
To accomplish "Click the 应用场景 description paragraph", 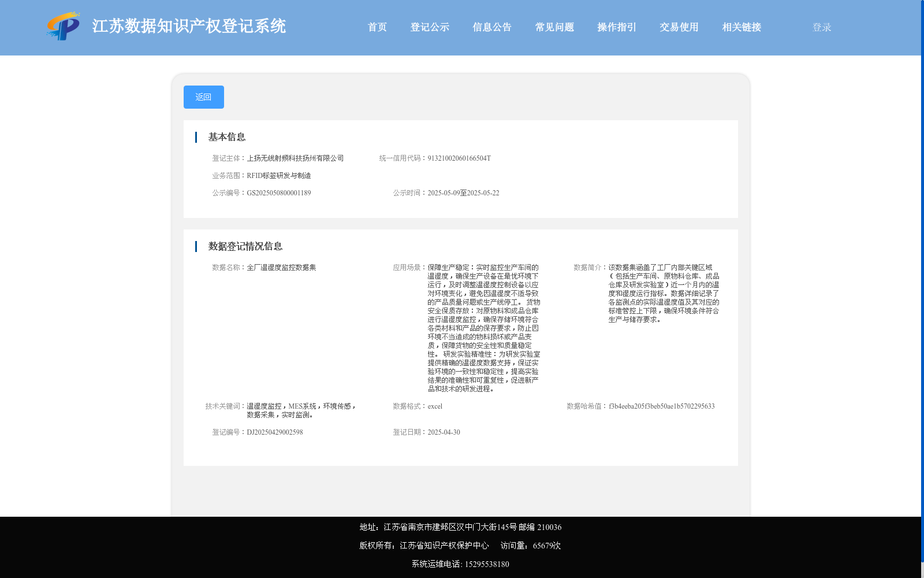I will click(x=484, y=328).
